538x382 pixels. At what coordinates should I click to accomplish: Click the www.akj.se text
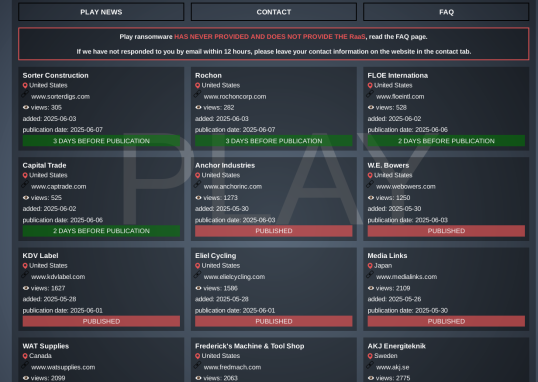(393, 367)
